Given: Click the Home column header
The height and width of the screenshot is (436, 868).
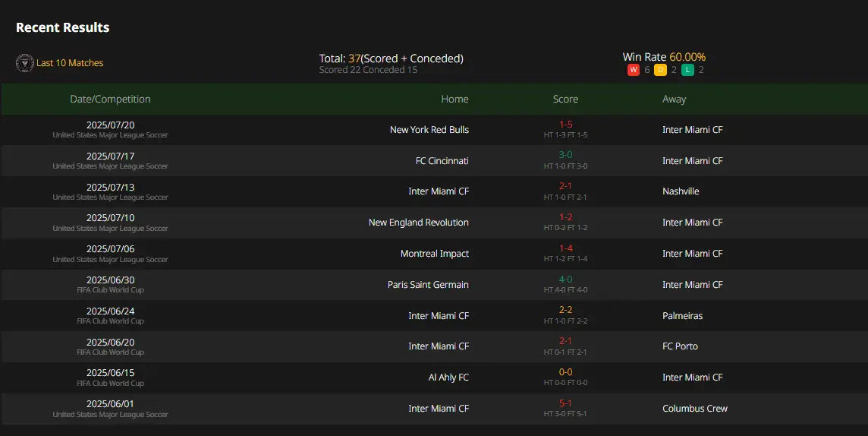Looking at the screenshot, I should (x=454, y=100).
